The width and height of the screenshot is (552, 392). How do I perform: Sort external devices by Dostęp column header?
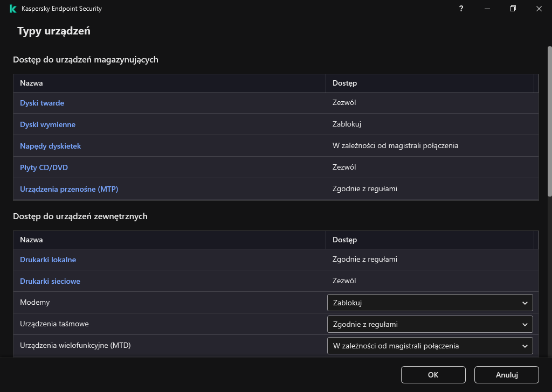pos(344,240)
